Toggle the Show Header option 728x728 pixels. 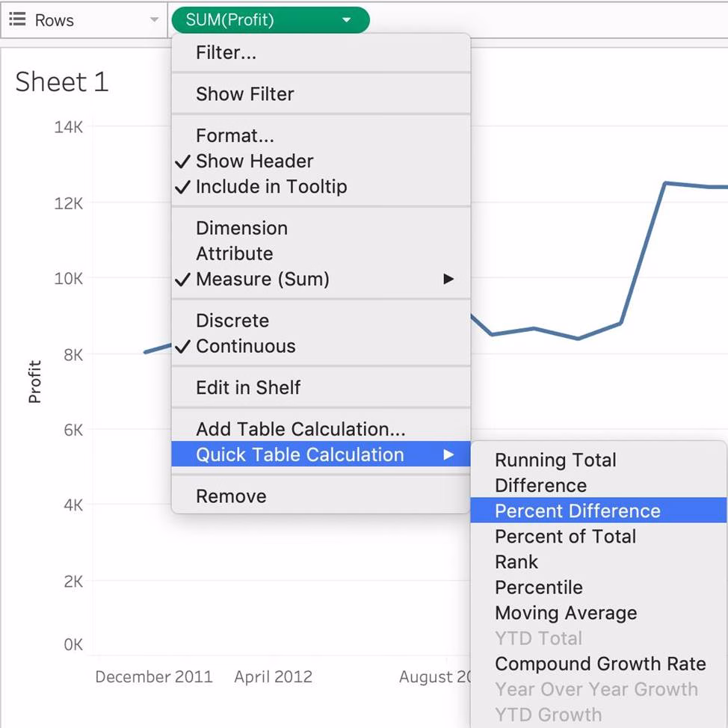tap(254, 161)
